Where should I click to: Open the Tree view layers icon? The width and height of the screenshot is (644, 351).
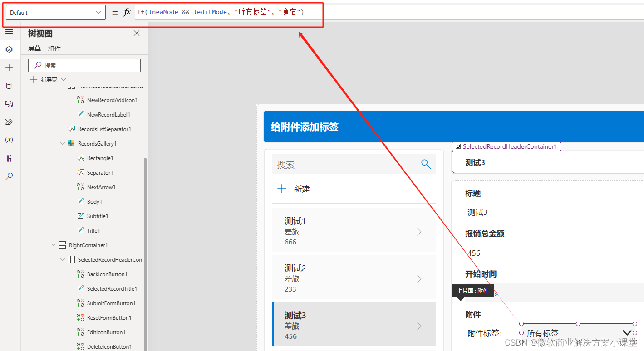[9, 49]
